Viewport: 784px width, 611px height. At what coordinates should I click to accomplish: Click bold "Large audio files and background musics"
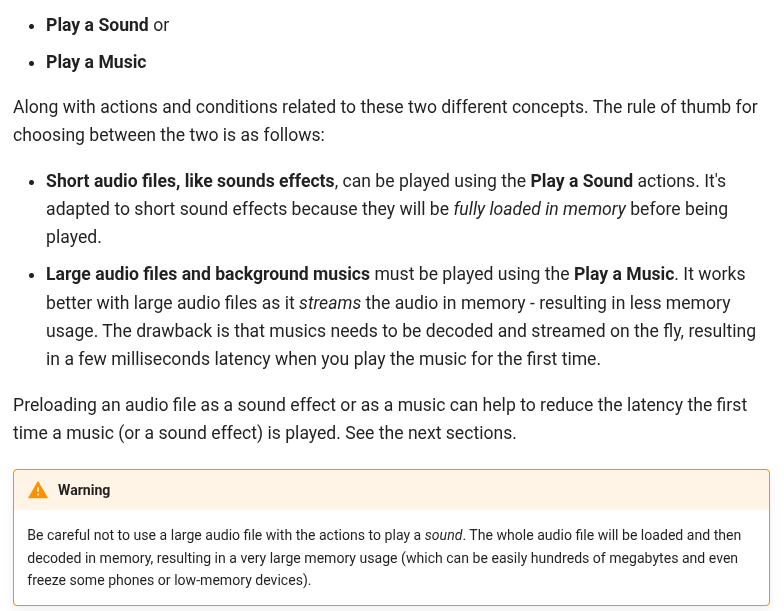[x=208, y=274]
